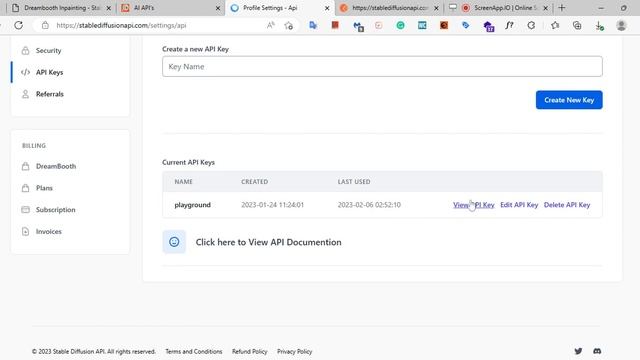Select the playground key name cell

[193, 205]
